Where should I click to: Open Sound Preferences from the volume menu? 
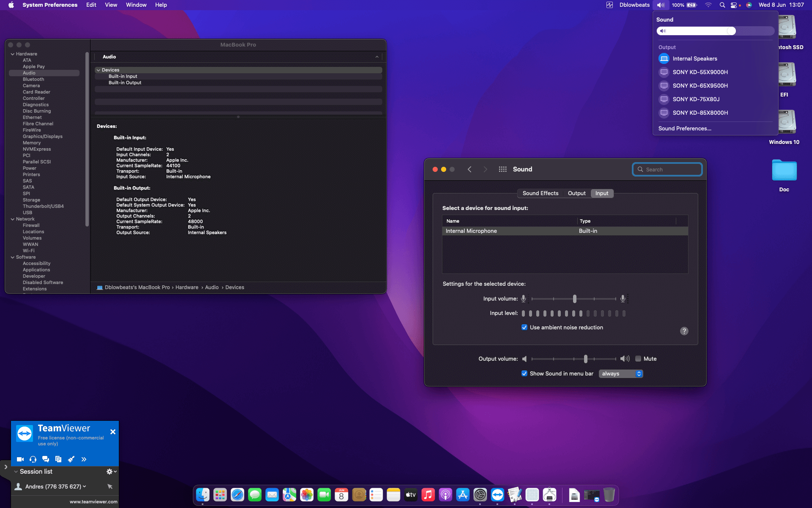[x=684, y=128]
